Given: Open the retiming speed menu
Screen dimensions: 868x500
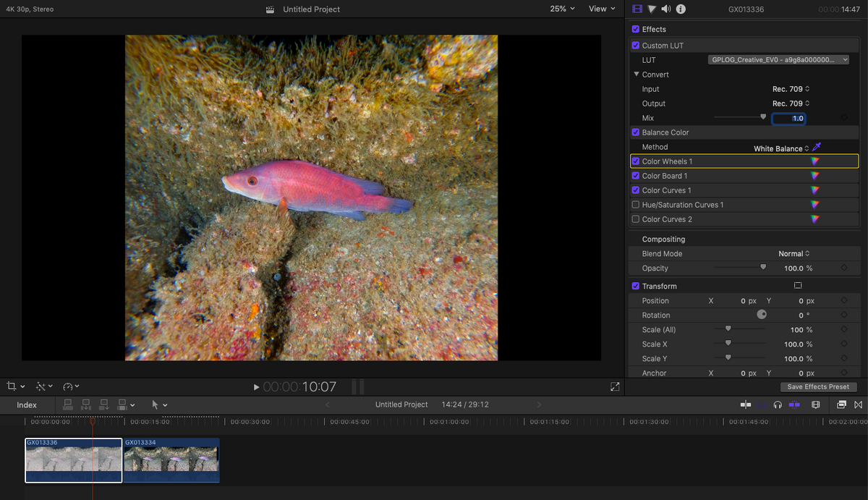Looking at the screenshot, I should pos(71,386).
